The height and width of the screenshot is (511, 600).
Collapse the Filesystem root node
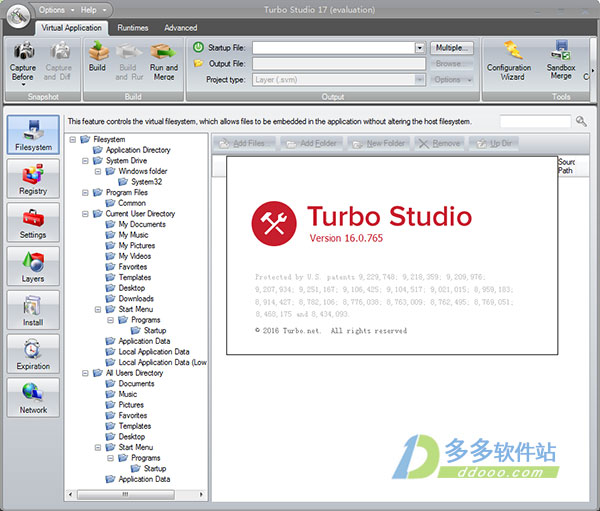(x=72, y=139)
